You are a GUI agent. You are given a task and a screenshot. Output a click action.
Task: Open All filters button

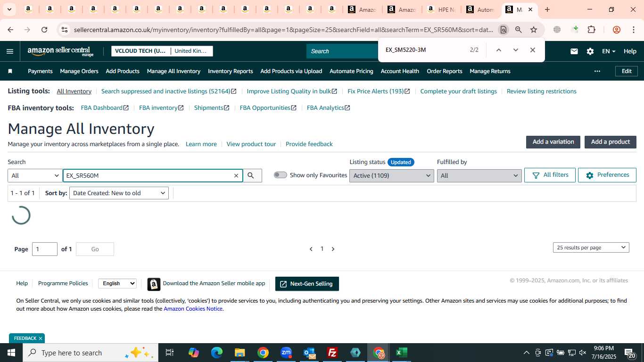pyautogui.click(x=550, y=175)
